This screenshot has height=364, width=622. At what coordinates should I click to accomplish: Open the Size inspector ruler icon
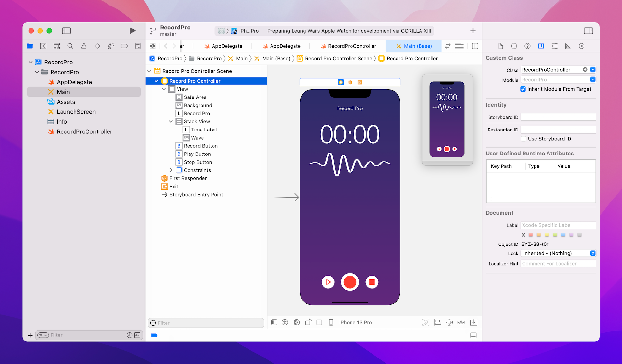click(568, 46)
